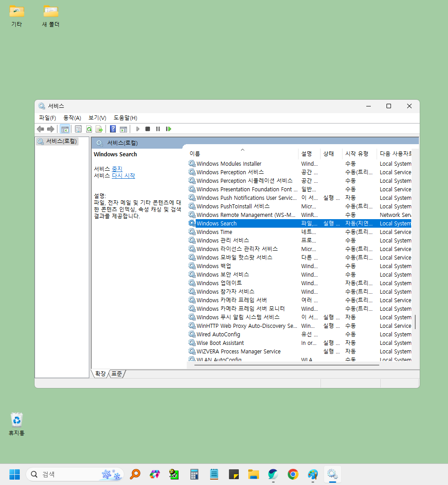The width and height of the screenshot is (448, 485).
Task: Switch to the 표준 tab
Action: pos(117,374)
